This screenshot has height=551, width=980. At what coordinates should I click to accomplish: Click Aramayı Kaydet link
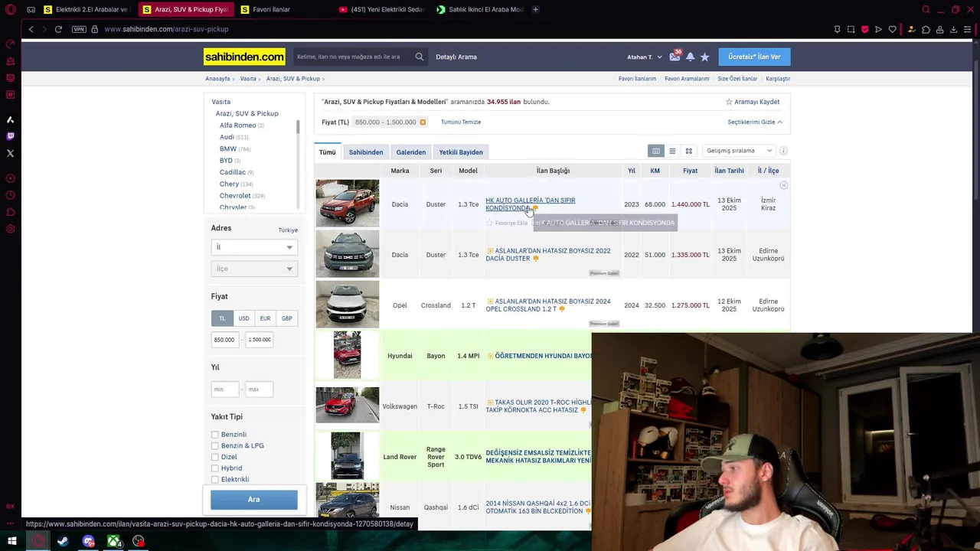[x=753, y=102]
